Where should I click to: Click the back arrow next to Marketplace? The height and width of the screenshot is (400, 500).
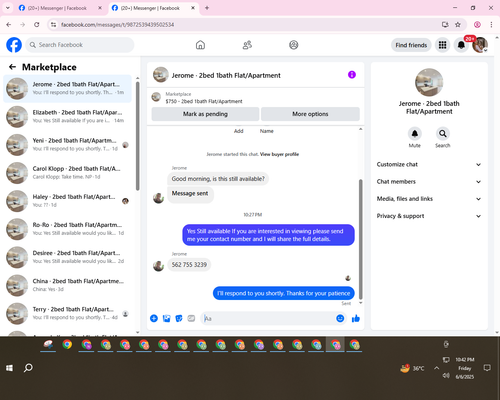tap(12, 67)
